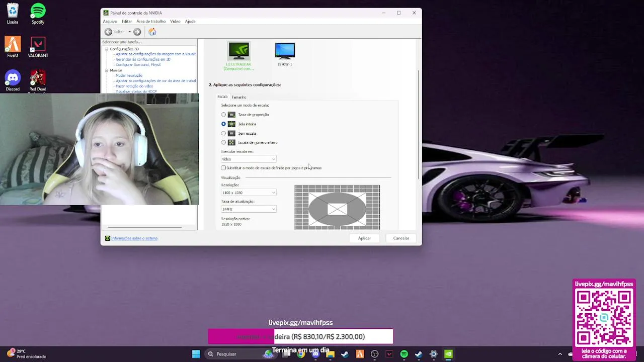Select the LG ULTRAGEAR monitor icon
644x362 pixels.
[x=238, y=51]
